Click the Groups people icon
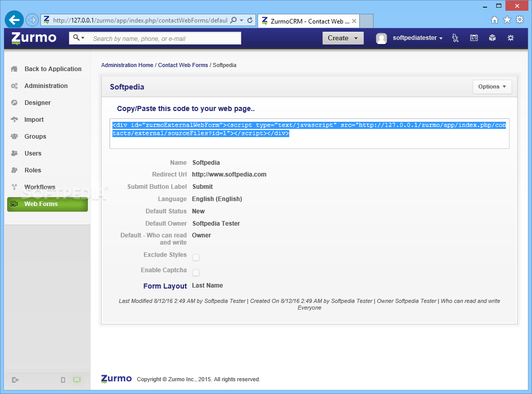Image resolution: width=532 pixels, height=394 pixels. tap(14, 137)
